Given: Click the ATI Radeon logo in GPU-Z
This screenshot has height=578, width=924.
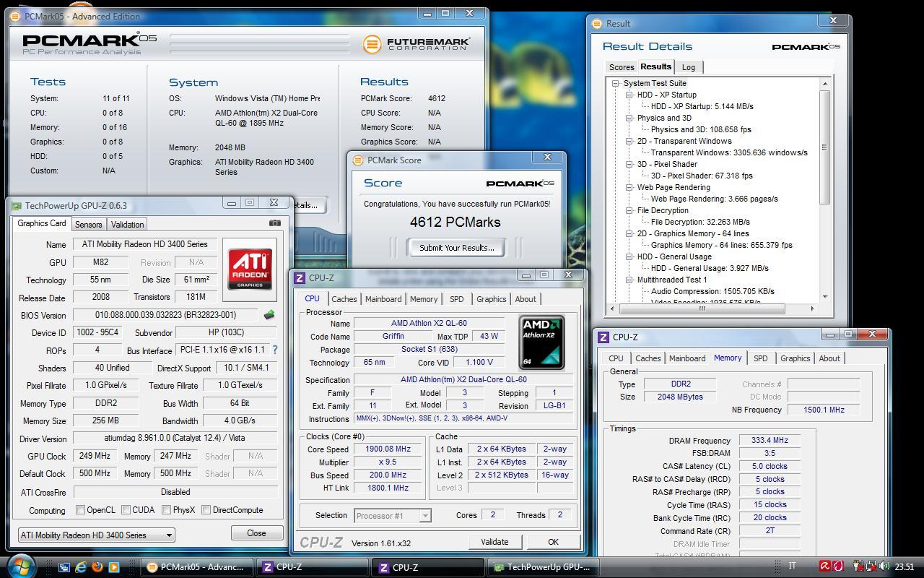Looking at the screenshot, I should (250, 269).
